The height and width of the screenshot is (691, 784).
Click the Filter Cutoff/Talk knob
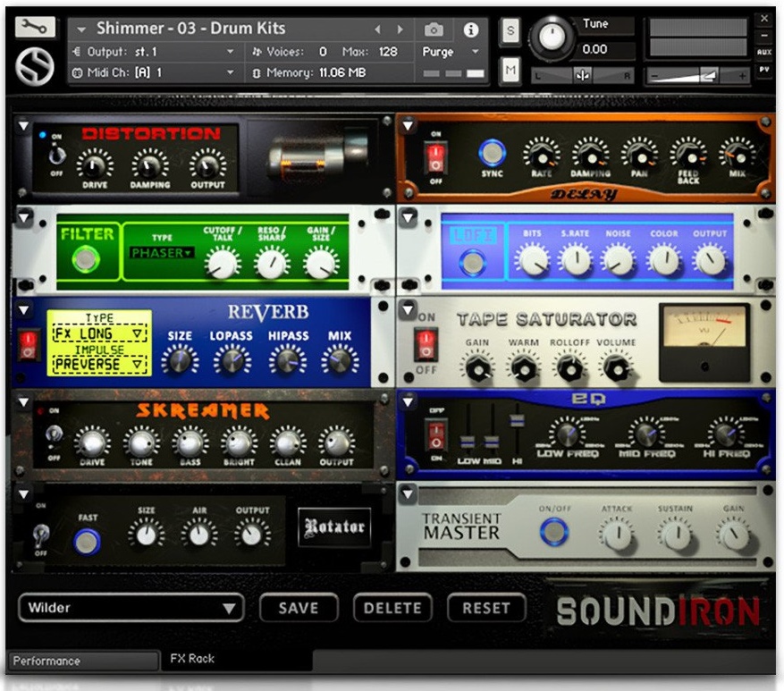coord(223,263)
